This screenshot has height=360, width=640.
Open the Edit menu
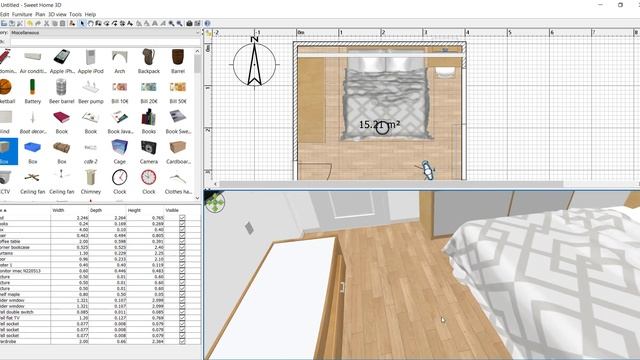point(4,14)
